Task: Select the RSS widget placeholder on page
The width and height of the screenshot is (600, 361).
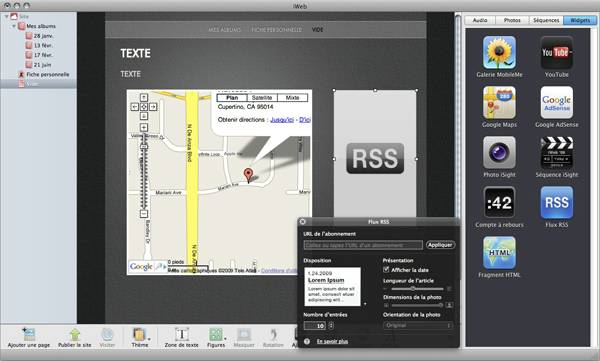Action: click(375, 154)
